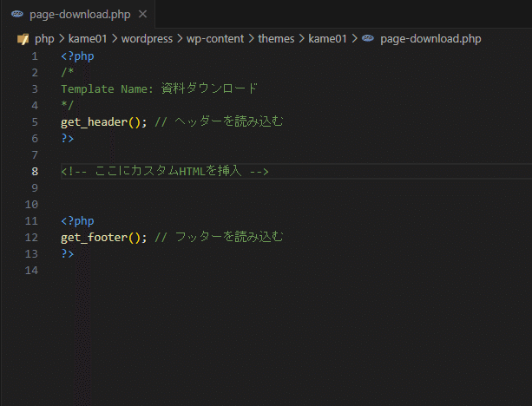532x406 pixels.
Task: Open the first kame01 breadcrumb after php
Action: pos(88,39)
